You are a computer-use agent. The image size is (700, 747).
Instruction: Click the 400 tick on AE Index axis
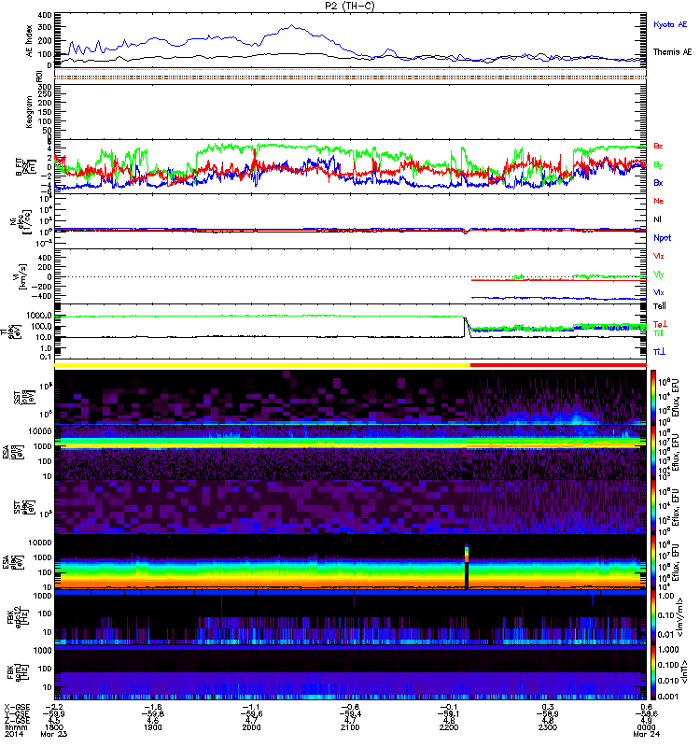45,15
